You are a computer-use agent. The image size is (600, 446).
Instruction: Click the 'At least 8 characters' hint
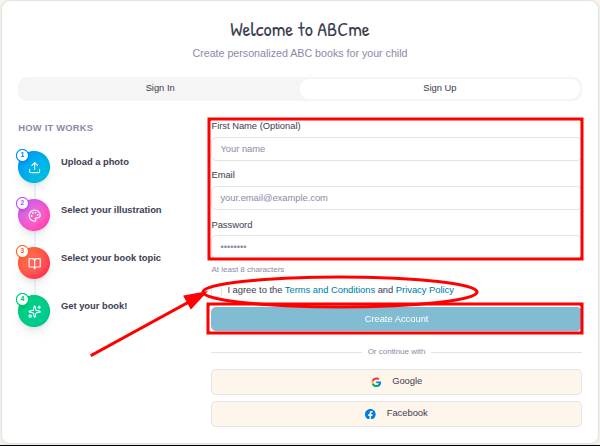point(248,270)
